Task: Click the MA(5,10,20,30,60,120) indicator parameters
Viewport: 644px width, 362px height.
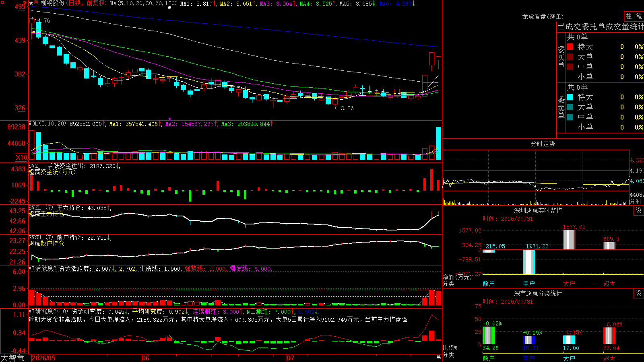Action: [143, 3]
